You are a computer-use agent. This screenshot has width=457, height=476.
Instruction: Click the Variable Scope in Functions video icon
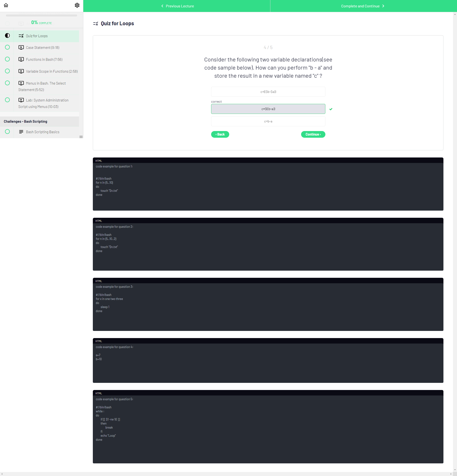(x=21, y=71)
